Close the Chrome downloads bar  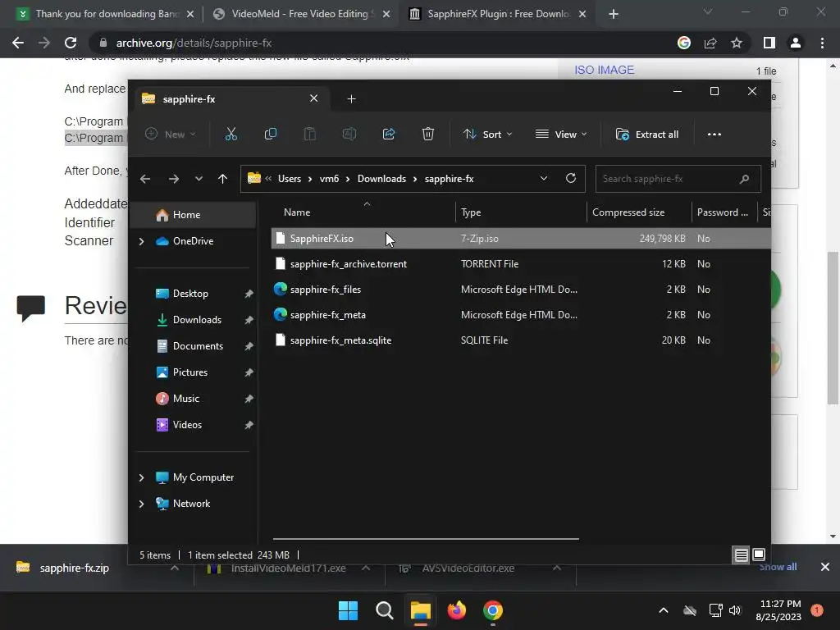(825, 567)
